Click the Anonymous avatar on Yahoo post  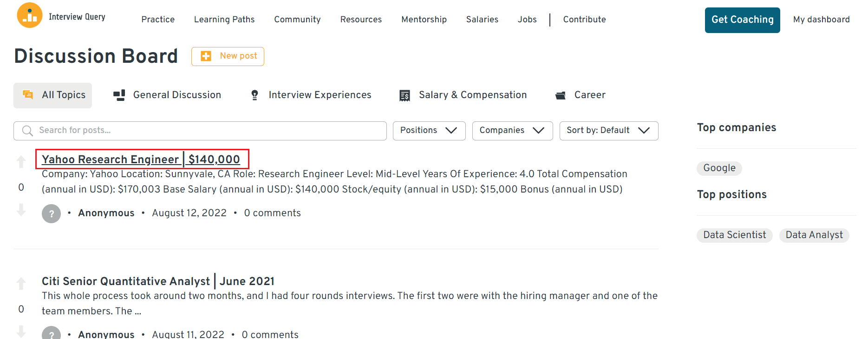51,213
